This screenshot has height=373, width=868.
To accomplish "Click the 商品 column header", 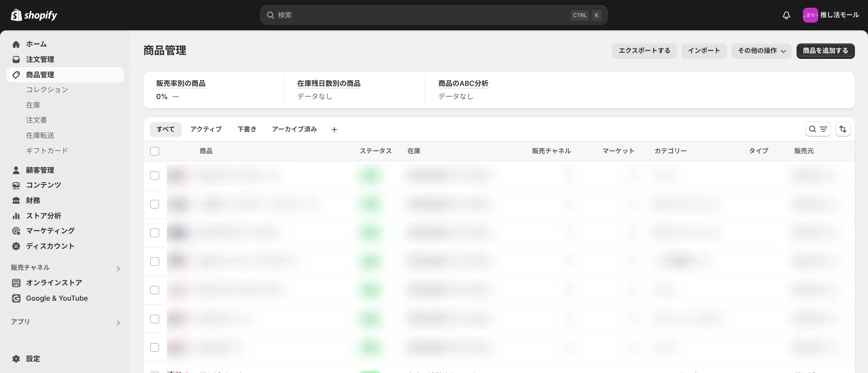I will [206, 151].
